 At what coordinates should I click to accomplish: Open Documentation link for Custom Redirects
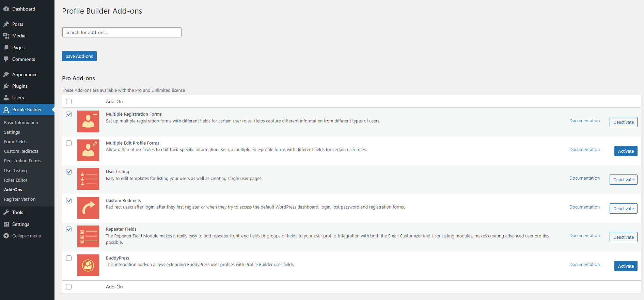584,207
